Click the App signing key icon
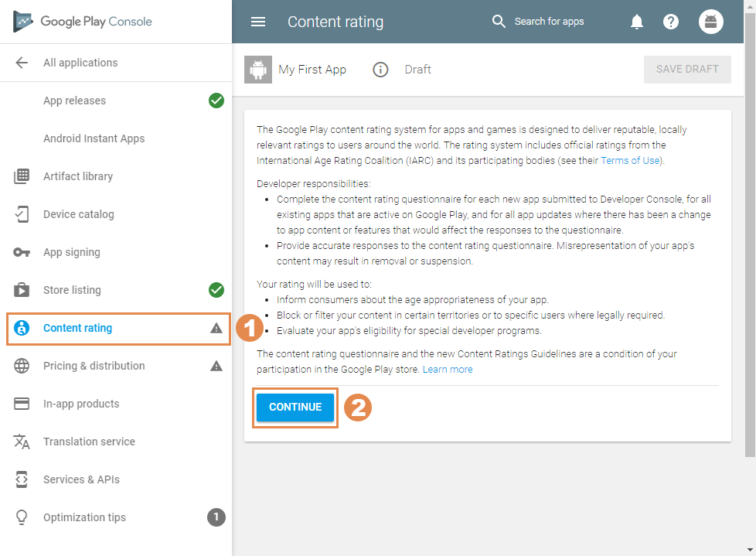This screenshot has height=556, width=756. pos(22,252)
